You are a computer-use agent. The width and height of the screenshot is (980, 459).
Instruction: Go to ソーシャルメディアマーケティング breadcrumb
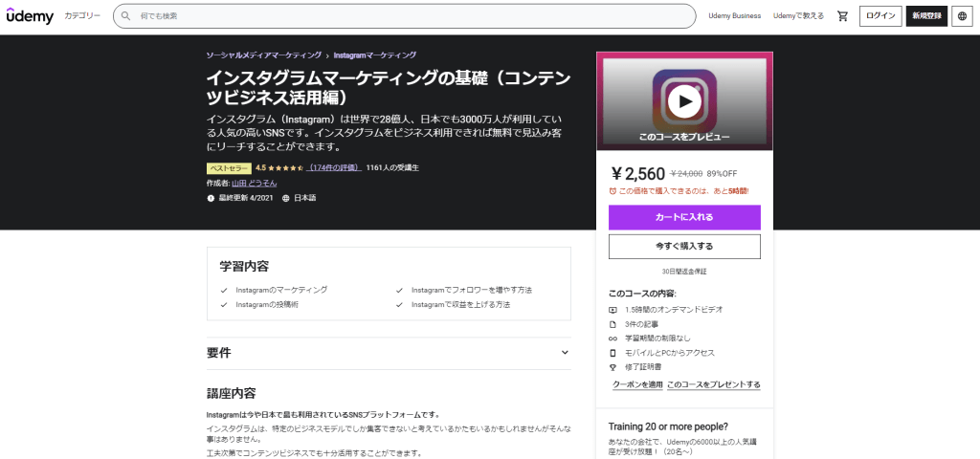(264, 55)
